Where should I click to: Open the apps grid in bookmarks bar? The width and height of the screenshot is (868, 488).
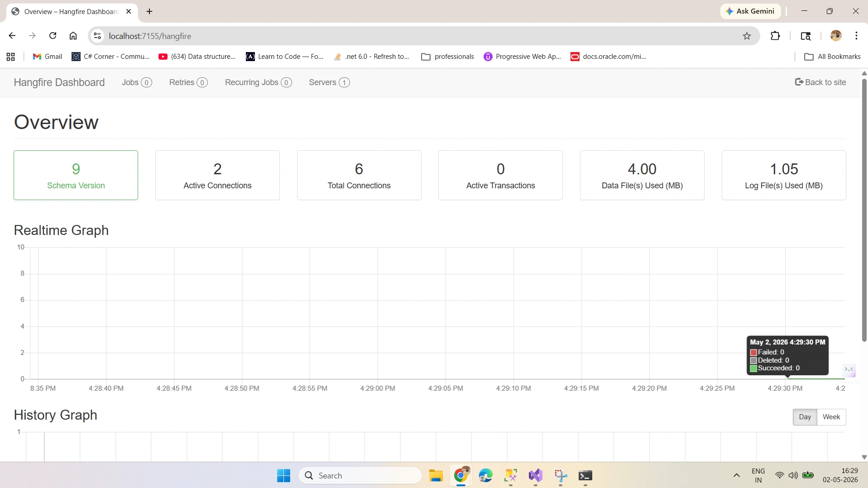(11, 57)
